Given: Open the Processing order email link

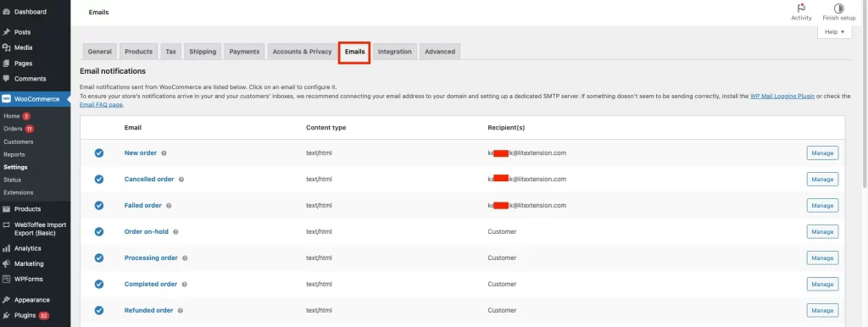Looking at the screenshot, I should [151, 258].
